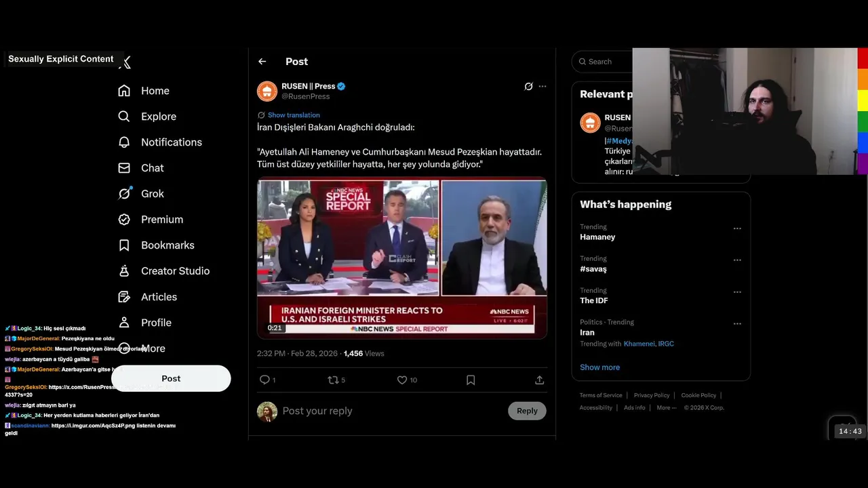Like the post with heart icon
Image resolution: width=868 pixels, height=488 pixels.
tap(402, 380)
